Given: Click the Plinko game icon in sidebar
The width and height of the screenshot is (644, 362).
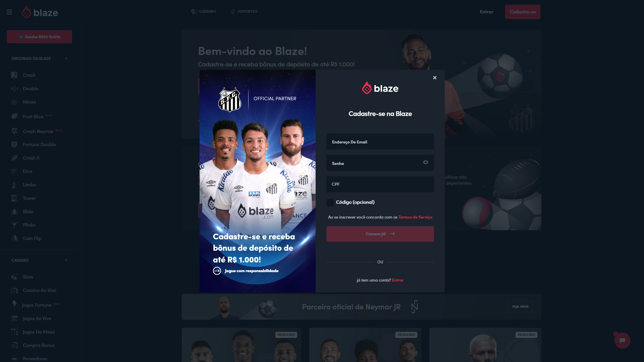Looking at the screenshot, I should tap(15, 225).
